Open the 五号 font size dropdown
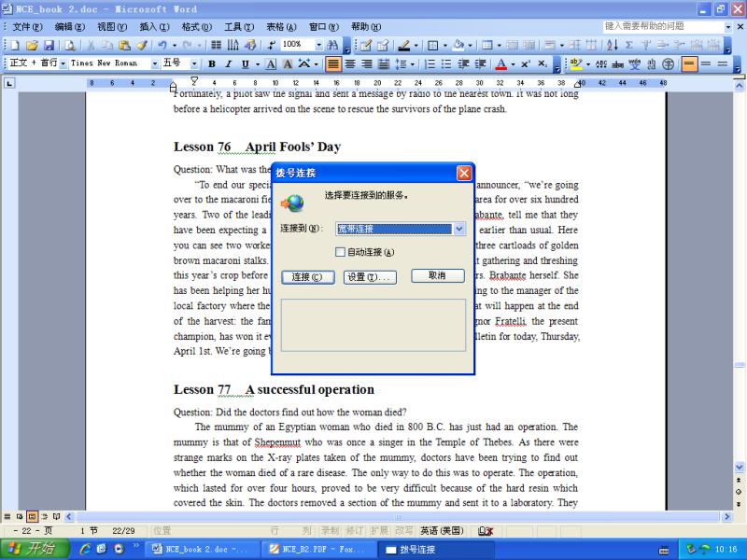The image size is (747, 560). 194,63
